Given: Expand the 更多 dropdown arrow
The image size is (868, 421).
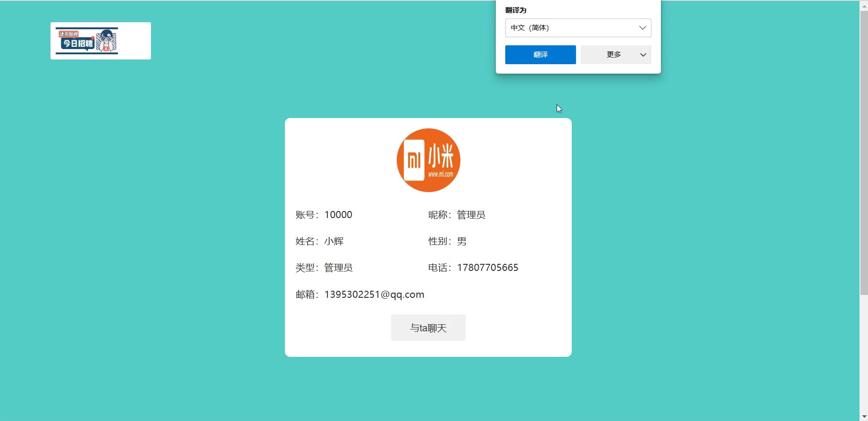Looking at the screenshot, I should 643,55.
